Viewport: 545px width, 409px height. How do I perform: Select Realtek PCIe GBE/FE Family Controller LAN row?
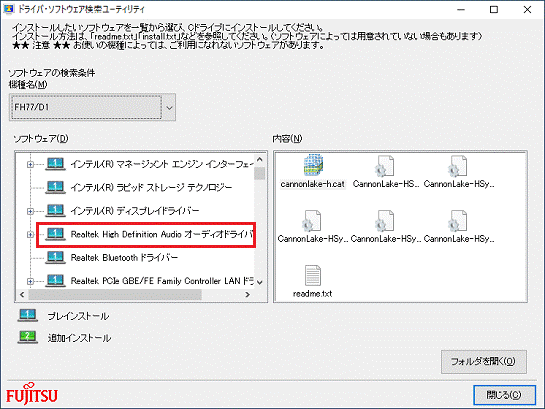150,281
